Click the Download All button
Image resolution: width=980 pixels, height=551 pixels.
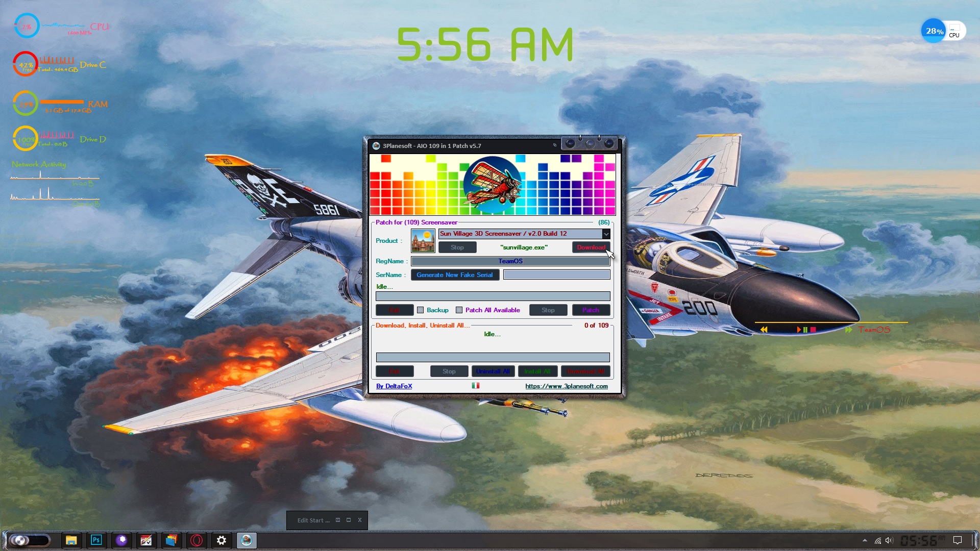[x=586, y=371]
